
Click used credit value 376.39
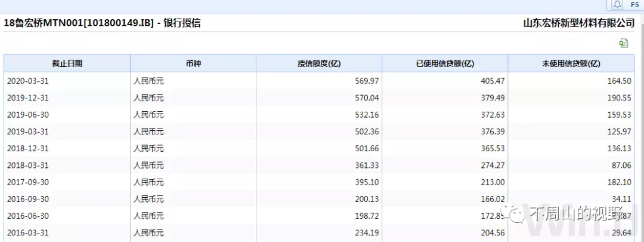(x=493, y=131)
